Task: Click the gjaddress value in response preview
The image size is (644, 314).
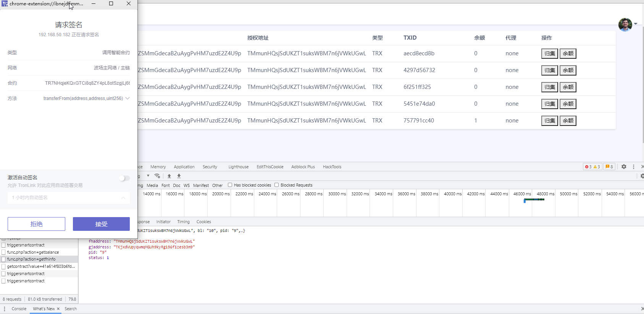Action: (154, 247)
